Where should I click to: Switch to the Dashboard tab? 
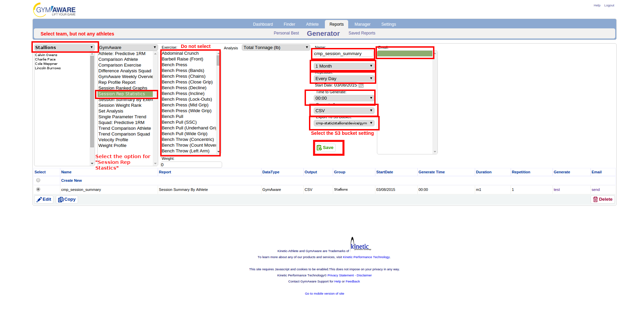click(263, 24)
